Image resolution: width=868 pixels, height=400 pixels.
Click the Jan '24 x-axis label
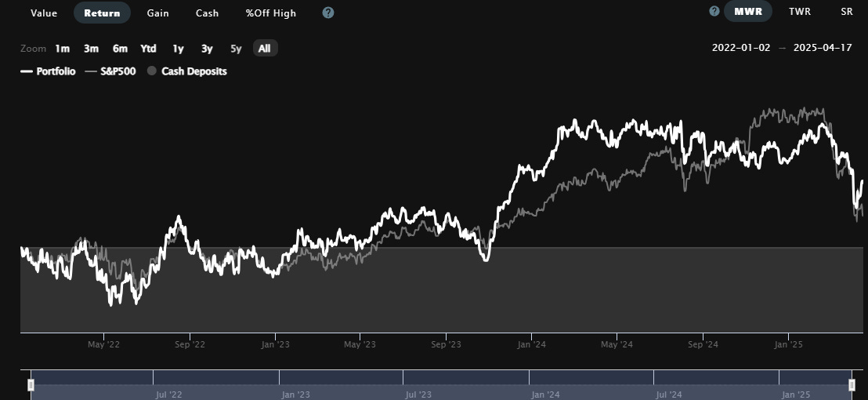[x=531, y=344]
